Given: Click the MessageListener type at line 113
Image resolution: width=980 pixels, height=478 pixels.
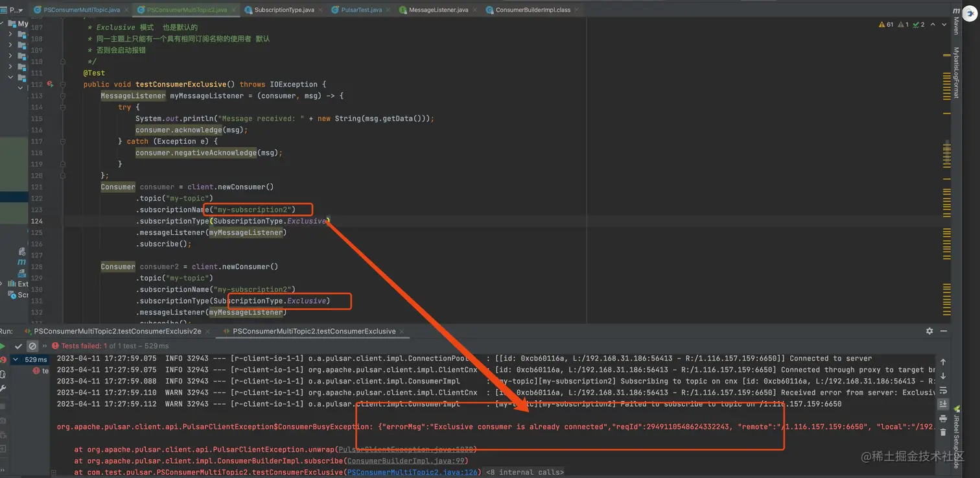Looking at the screenshot, I should tap(133, 96).
